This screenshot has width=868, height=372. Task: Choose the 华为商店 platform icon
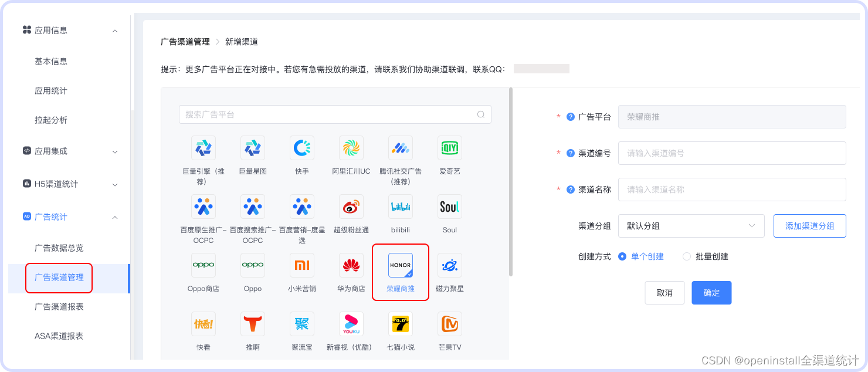pyautogui.click(x=351, y=265)
